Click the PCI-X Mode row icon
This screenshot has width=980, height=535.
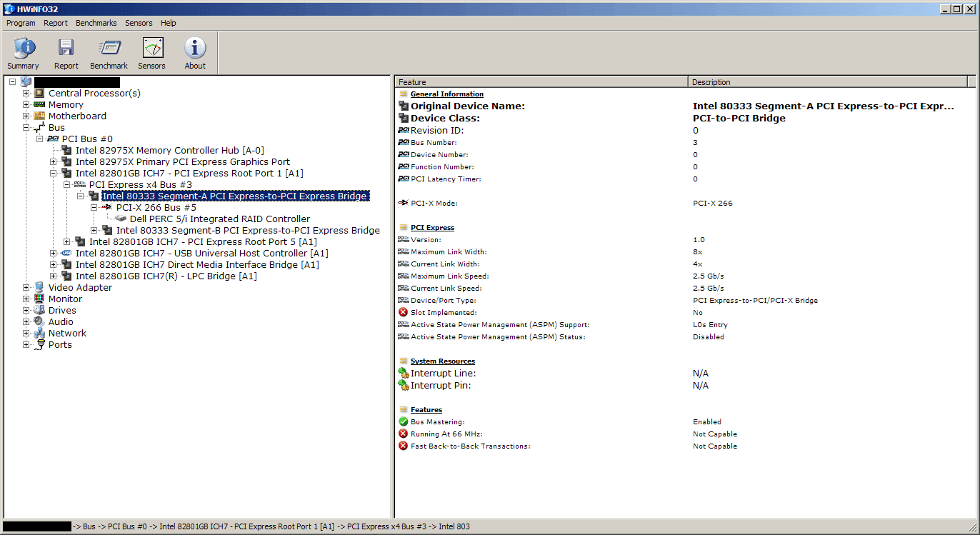tap(404, 203)
